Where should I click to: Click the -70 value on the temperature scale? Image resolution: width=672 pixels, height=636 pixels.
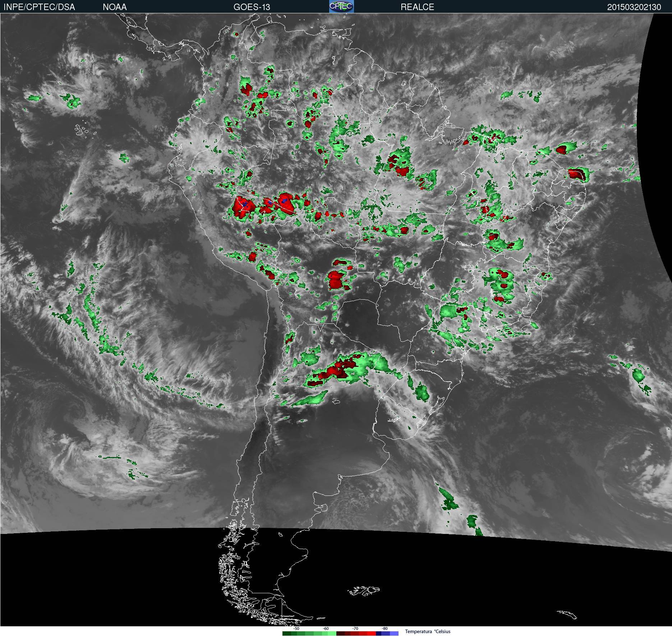pyautogui.click(x=355, y=628)
